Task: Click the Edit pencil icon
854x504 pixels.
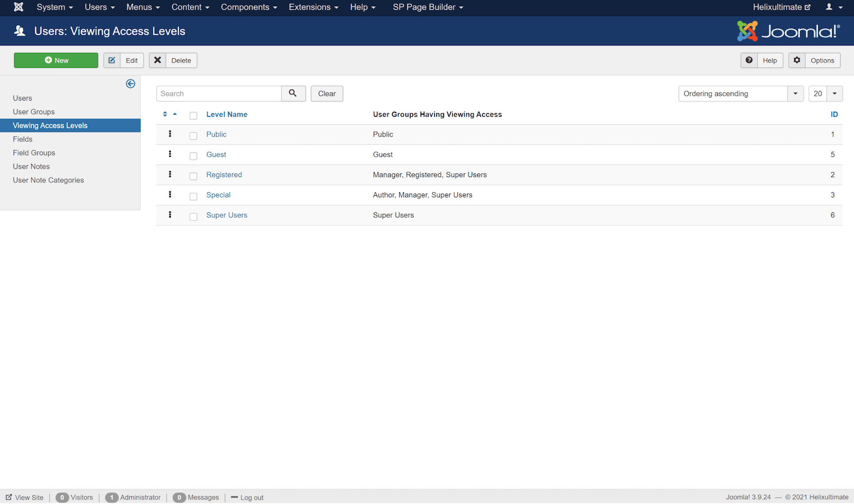Action: click(x=112, y=60)
